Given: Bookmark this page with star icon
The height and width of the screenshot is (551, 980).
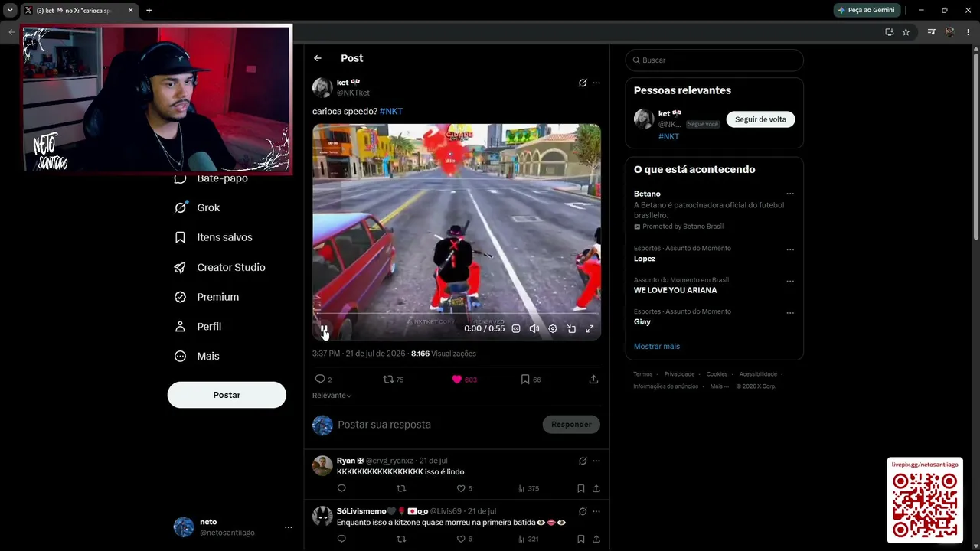Looking at the screenshot, I should [x=906, y=32].
